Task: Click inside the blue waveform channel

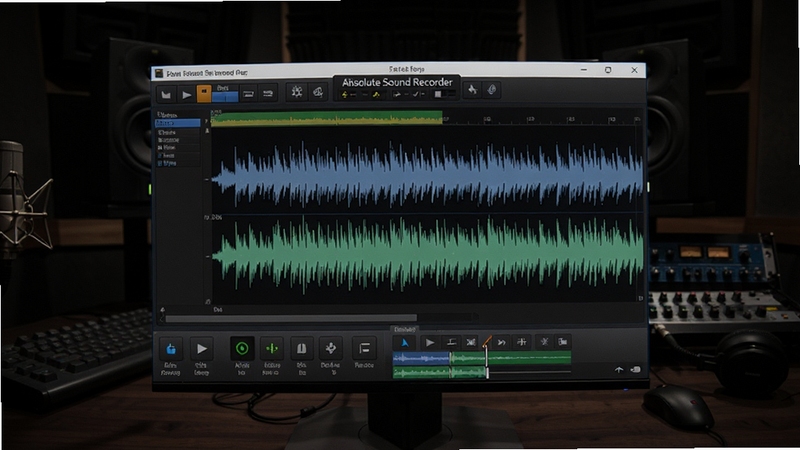Action: tap(428, 177)
